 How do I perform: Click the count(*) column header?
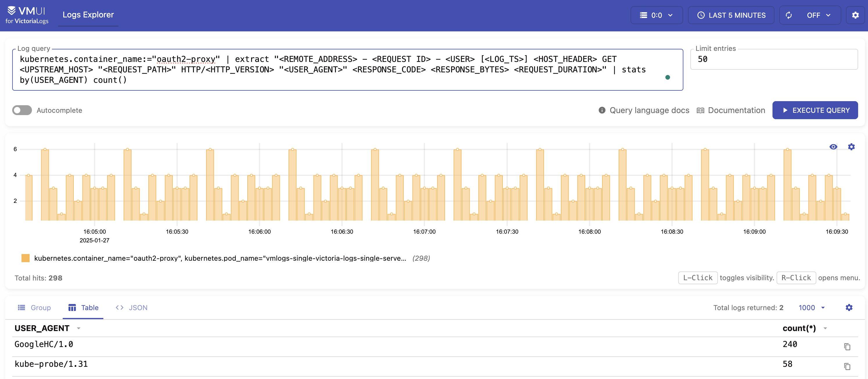click(799, 328)
